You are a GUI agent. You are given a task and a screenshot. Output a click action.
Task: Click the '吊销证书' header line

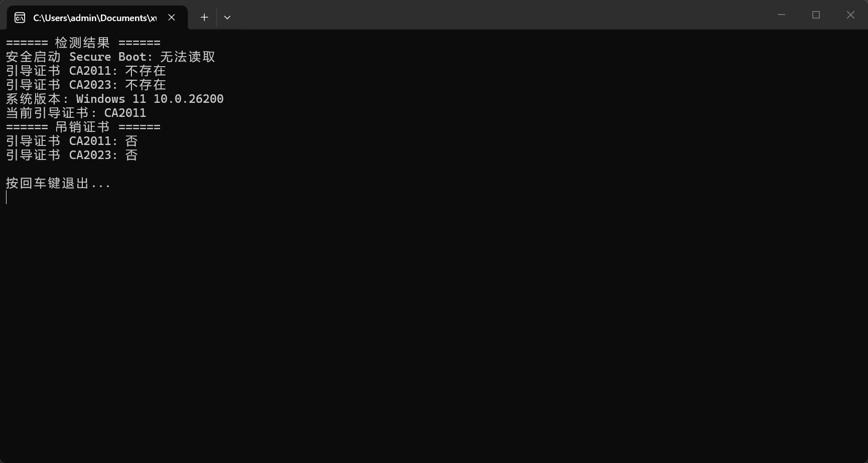point(83,127)
